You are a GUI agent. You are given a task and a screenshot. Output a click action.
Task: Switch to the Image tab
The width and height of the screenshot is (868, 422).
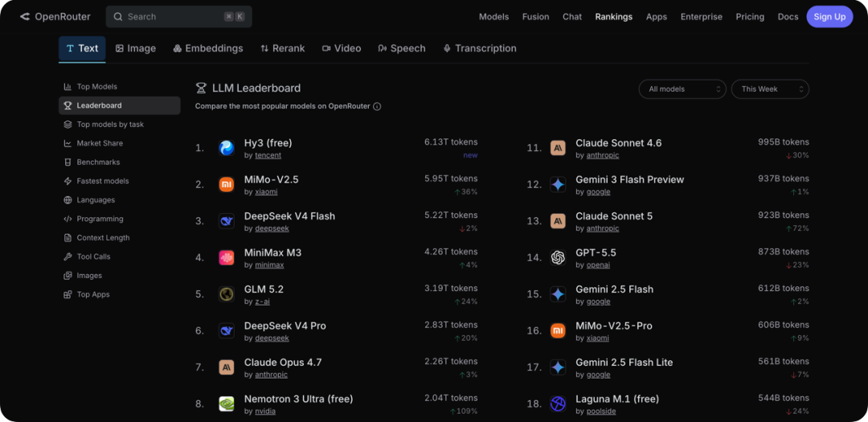click(x=136, y=48)
